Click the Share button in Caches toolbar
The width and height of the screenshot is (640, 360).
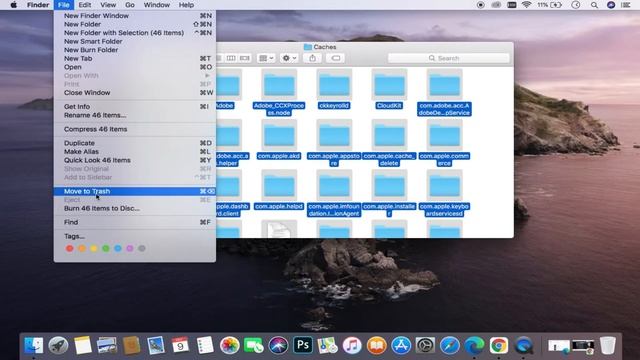click(312, 58)
